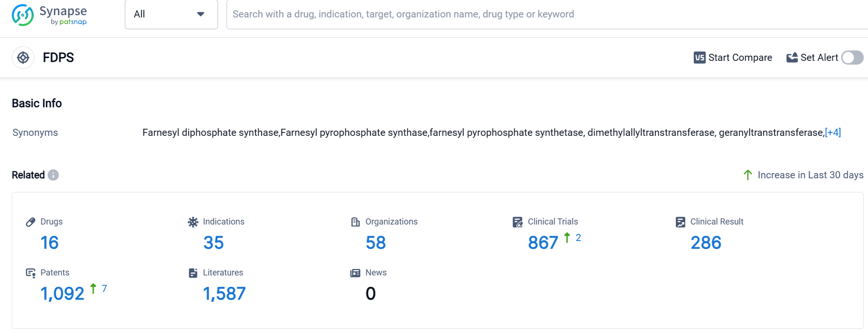Click the Organizations building icon
The height and width of the screenshot is (333, 868).
click(x=356, y=222)
